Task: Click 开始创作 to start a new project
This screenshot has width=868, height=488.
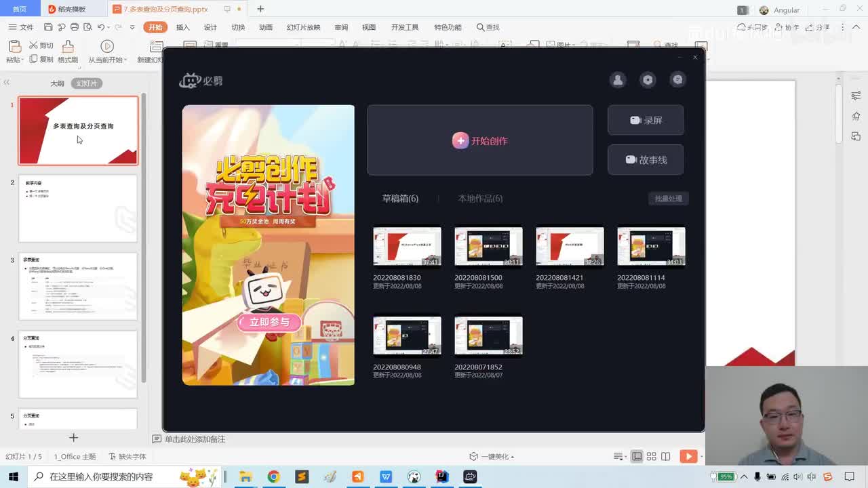Action: [479, 140]
